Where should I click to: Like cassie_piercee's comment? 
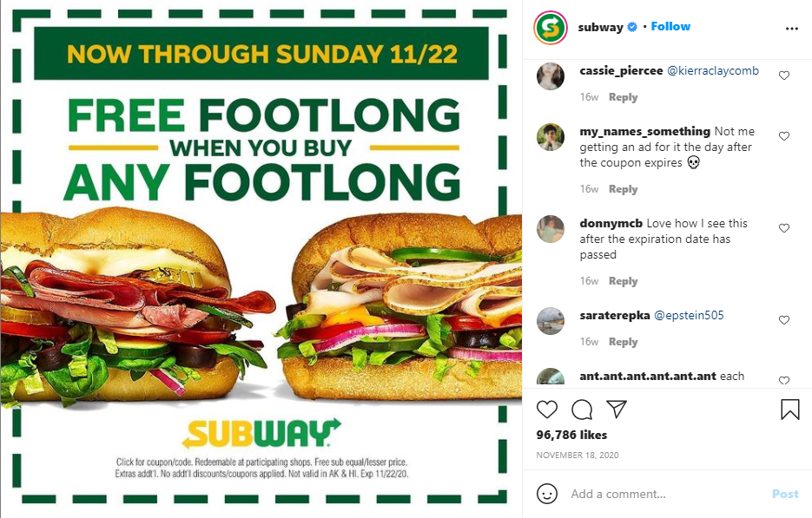784,75
